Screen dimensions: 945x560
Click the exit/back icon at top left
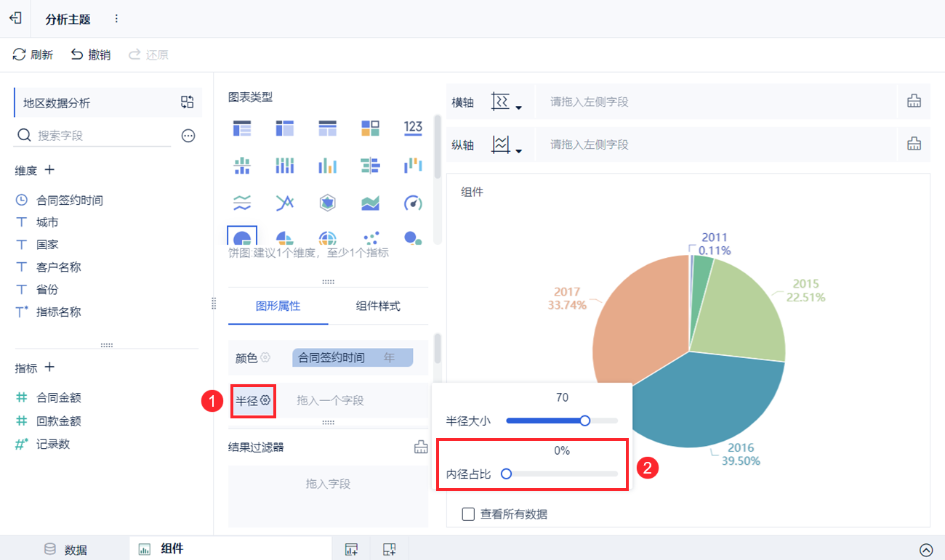tap(15, 19)
